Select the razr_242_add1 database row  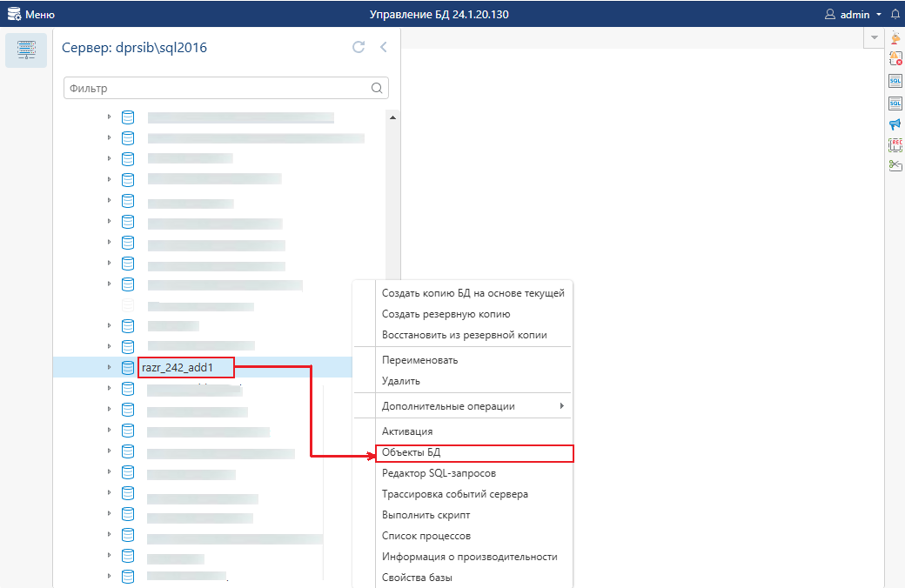[x=203, y=368]
